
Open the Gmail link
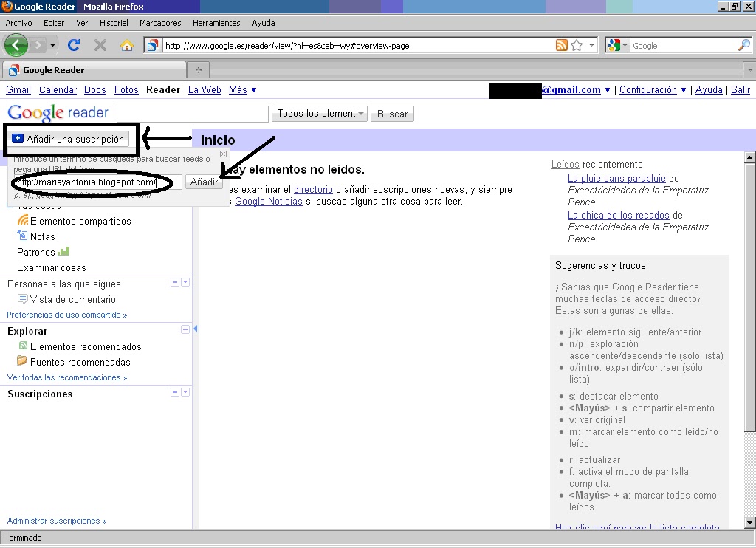pyautogui.click(x=18, y=89)
